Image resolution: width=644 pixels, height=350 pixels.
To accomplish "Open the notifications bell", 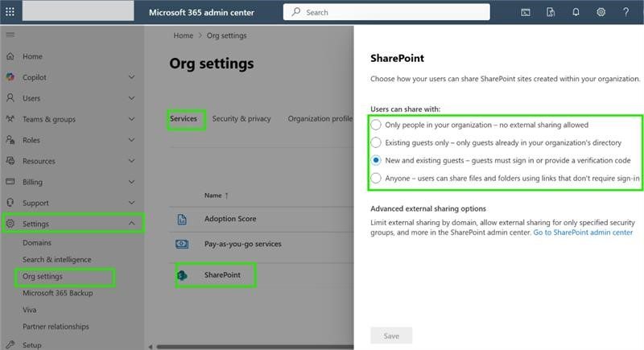I will click(576, 12).
